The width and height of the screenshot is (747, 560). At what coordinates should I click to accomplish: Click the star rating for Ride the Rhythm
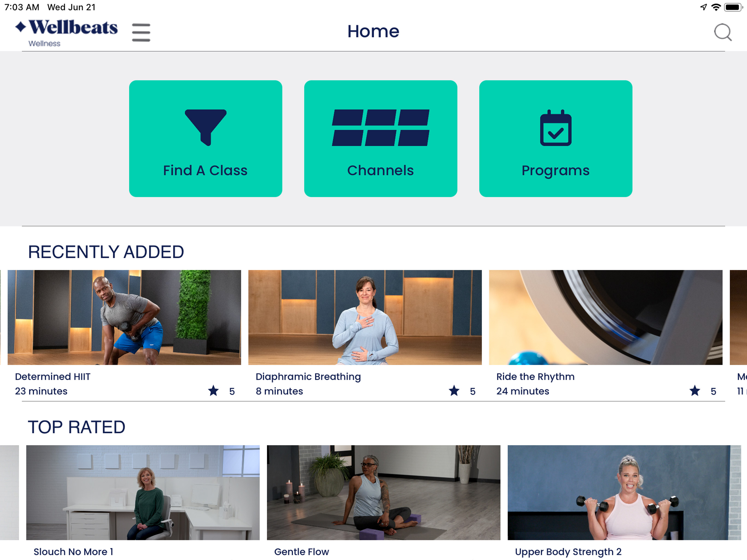[x=703, y=391]
